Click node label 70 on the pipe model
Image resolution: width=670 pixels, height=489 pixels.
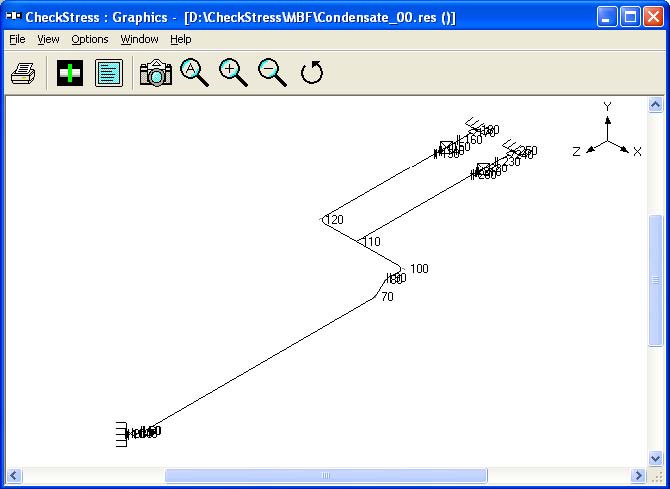387,297
